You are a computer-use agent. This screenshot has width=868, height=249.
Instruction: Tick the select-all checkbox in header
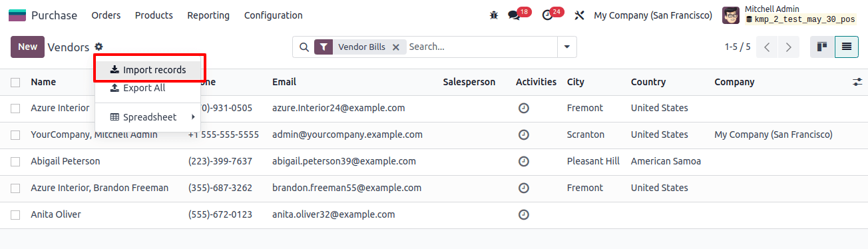click(x=15, y=82)
